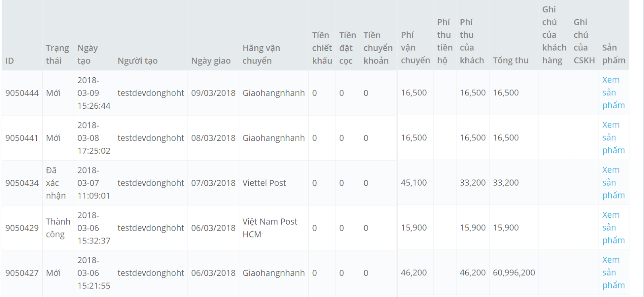Screen dimensions: 644x297
Task: Click the Trạng thái column header
Action: pyautogui.click(x=57, y=54)
